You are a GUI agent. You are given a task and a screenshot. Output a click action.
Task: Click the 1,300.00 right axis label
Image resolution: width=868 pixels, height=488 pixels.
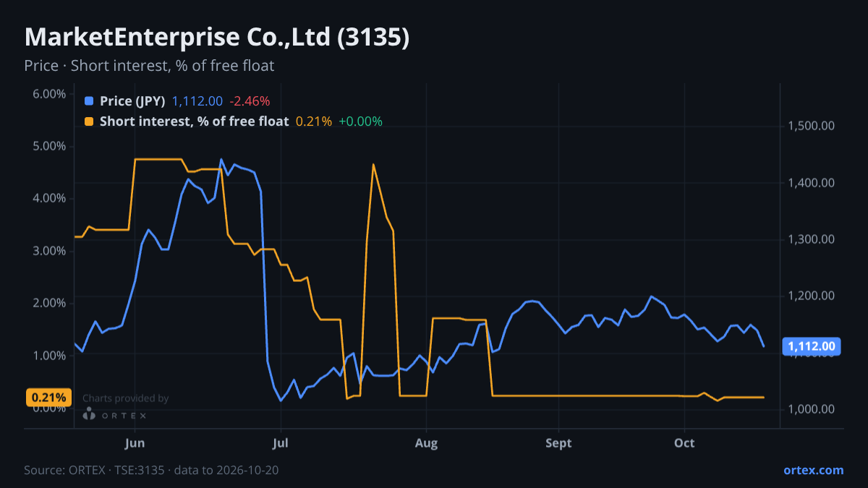812,239
